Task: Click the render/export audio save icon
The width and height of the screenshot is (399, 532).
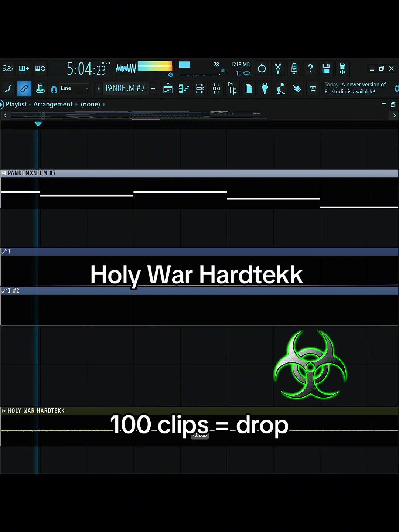Action: pos(342,69)
